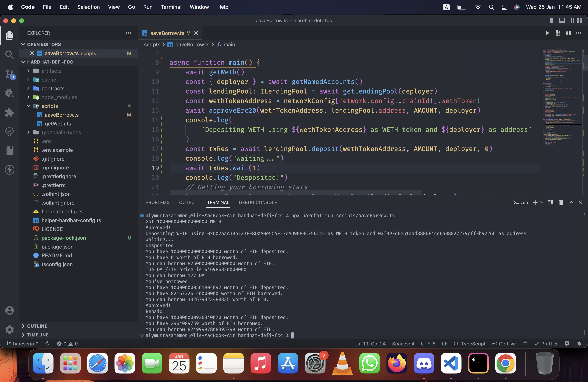Image resolution: width=588 pixels, height=382 pixels.
Task: Open the launch profile dropdown next to plus
Action: [x=542, y=202]
